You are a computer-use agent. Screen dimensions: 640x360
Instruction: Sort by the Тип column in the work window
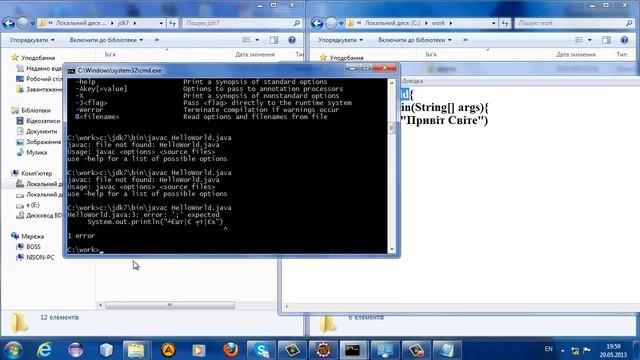click(x=622, y=54)
